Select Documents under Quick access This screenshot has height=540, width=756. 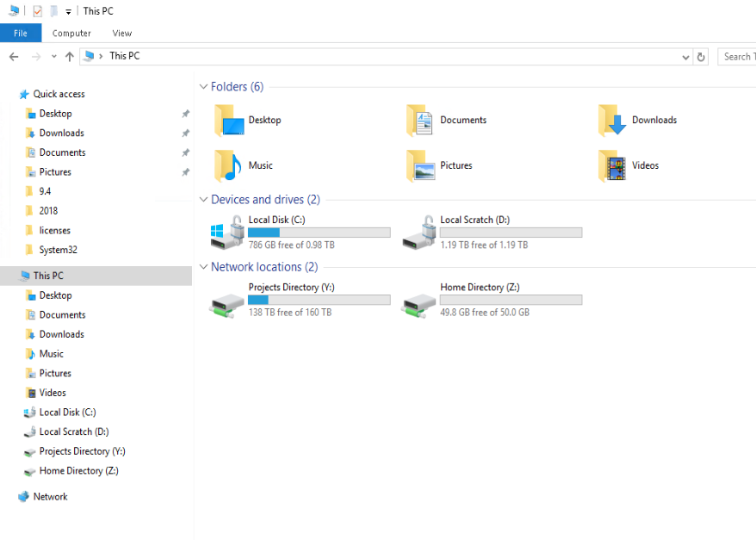click(62, 152)
